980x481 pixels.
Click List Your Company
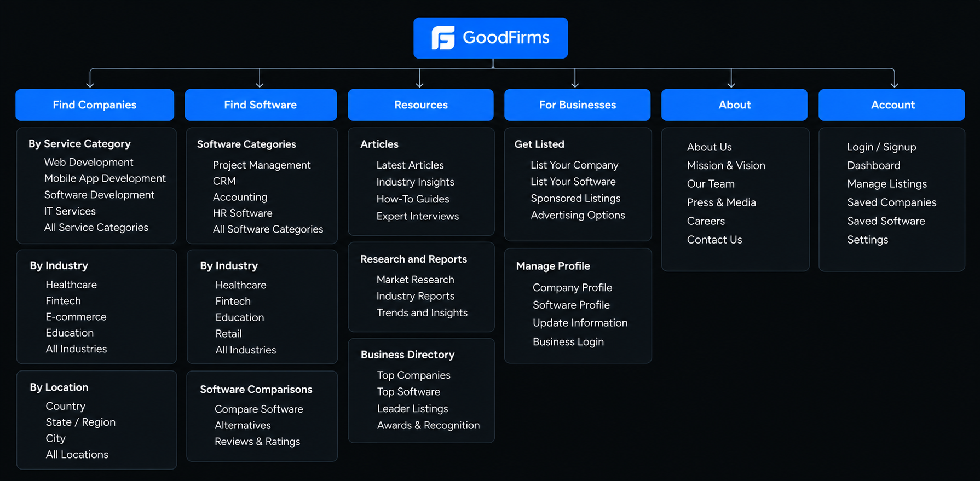pos(574,165)
